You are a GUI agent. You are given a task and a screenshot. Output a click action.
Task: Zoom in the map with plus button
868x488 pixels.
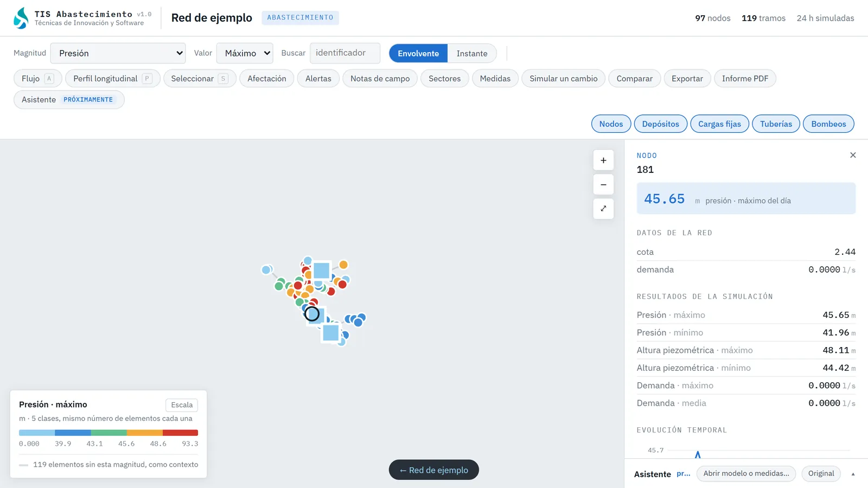[603, 160]
